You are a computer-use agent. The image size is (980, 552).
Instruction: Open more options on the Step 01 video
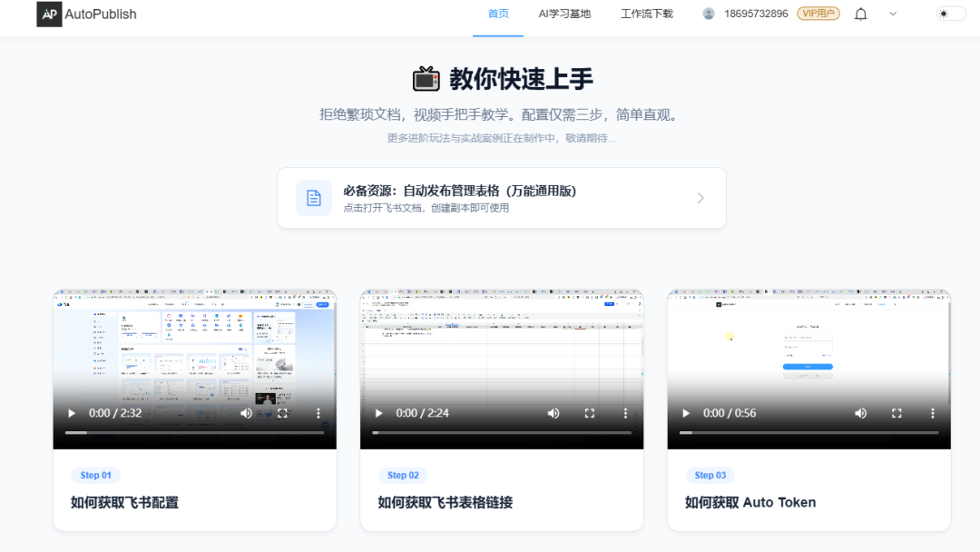(x=318, y=413)
